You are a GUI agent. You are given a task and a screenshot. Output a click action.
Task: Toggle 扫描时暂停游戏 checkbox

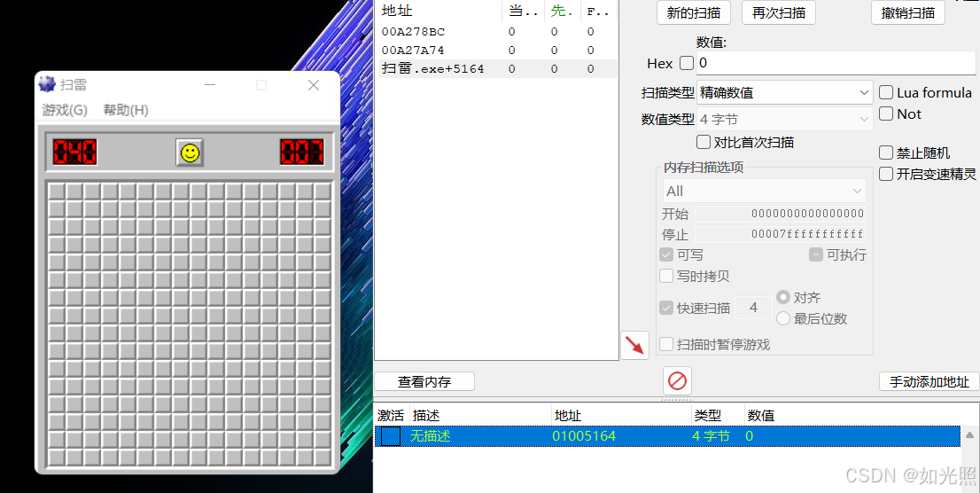666,344
